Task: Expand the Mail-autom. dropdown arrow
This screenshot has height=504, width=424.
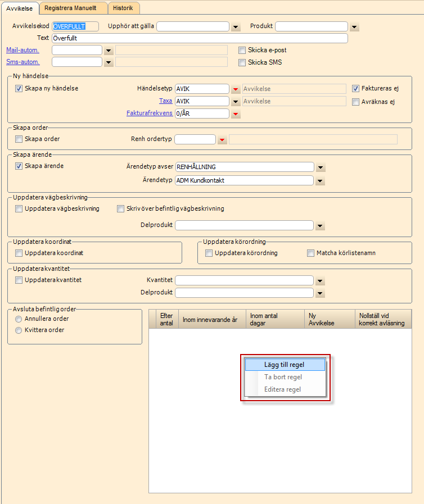Action: (109, 51)
